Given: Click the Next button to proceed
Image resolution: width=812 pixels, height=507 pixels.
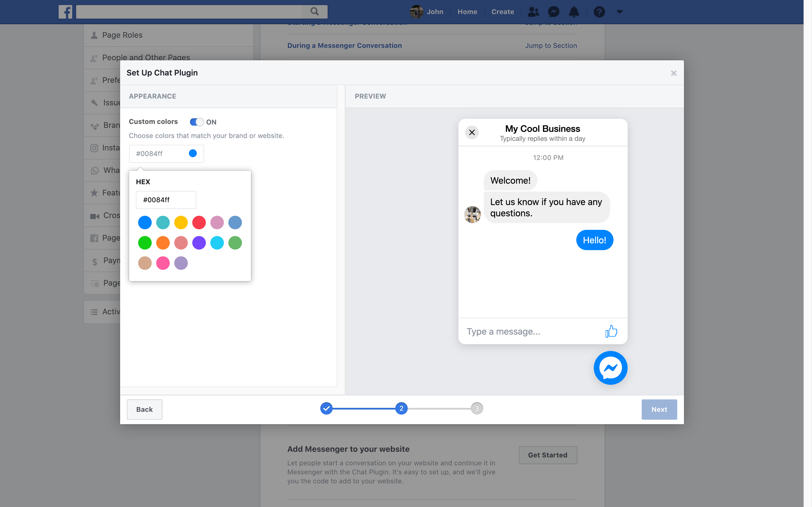Looking at the screenshot, I should click(x=659, y=409).
